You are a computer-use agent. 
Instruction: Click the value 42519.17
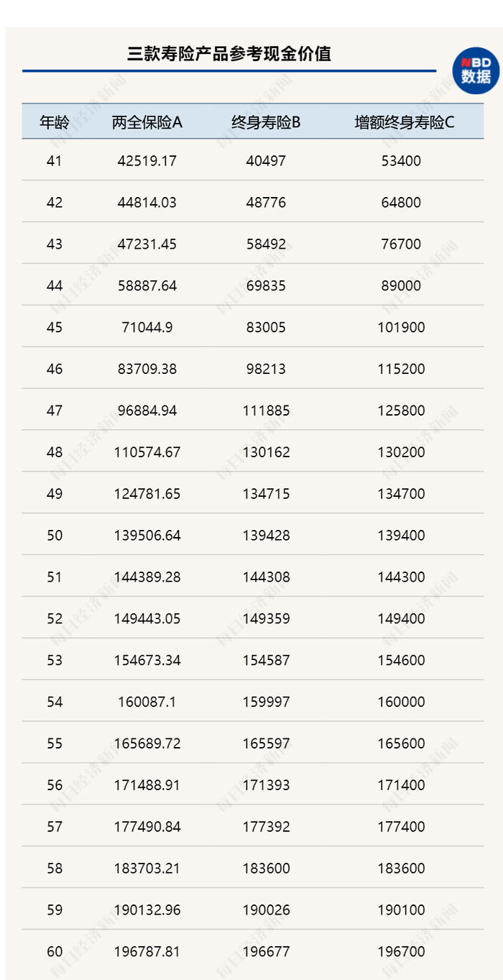coord(147,161)
